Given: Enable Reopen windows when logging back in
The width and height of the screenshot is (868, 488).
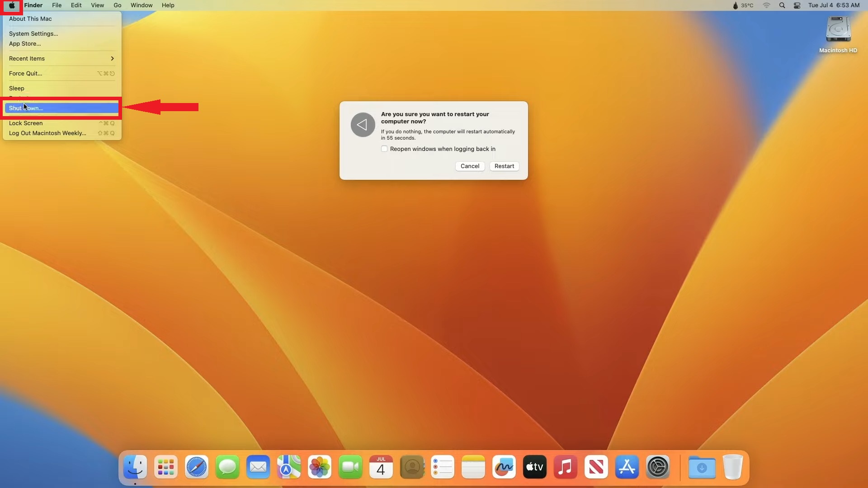Looking at the screenshot, I should point(384,149).
